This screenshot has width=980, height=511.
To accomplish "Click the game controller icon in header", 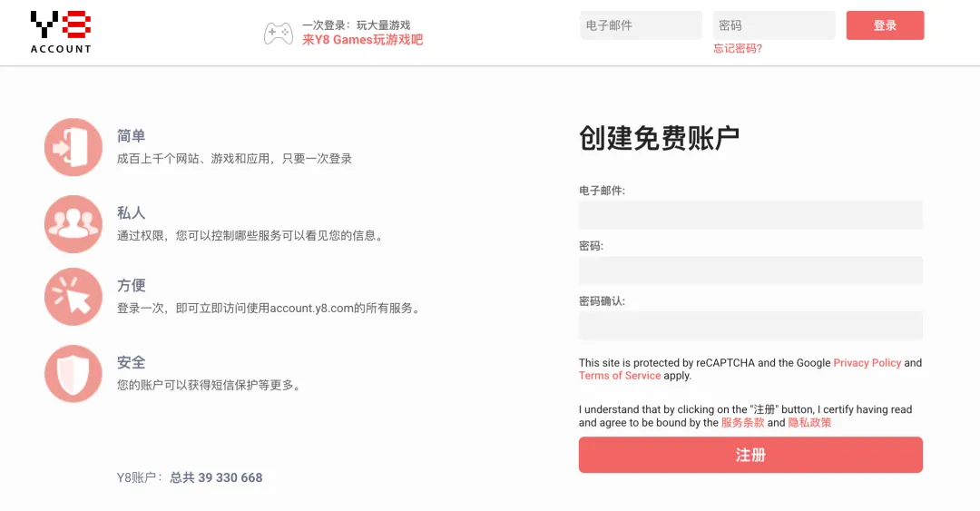I will pyautogui.click(x=279, y=34).
